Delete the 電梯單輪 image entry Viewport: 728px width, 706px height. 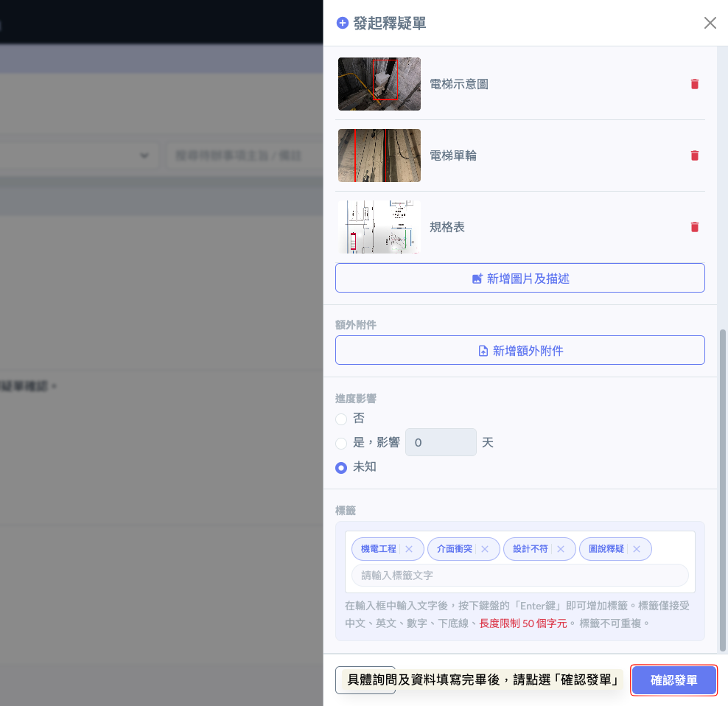(x=694, y=155)
